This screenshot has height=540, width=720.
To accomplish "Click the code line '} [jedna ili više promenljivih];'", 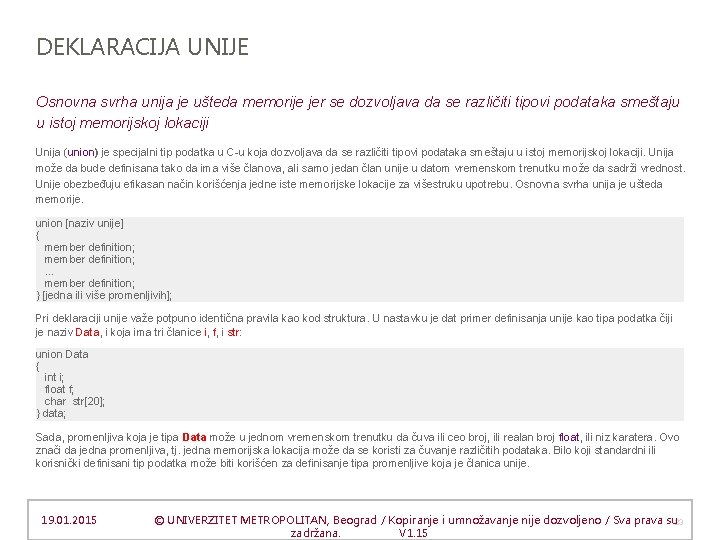I will 103,295.
